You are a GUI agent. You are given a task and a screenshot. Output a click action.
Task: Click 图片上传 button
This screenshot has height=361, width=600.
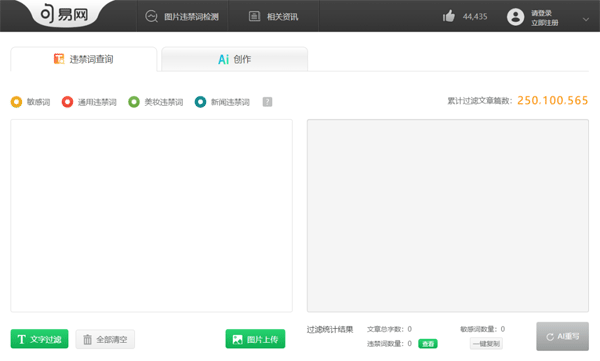click(x=255, y=339)
